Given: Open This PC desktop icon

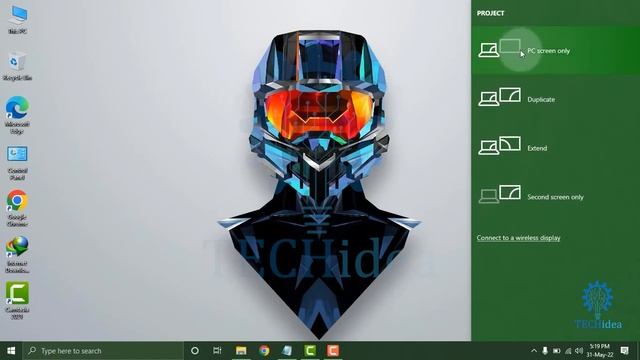Looking at the screenshot, I should [x=17, y=20].
